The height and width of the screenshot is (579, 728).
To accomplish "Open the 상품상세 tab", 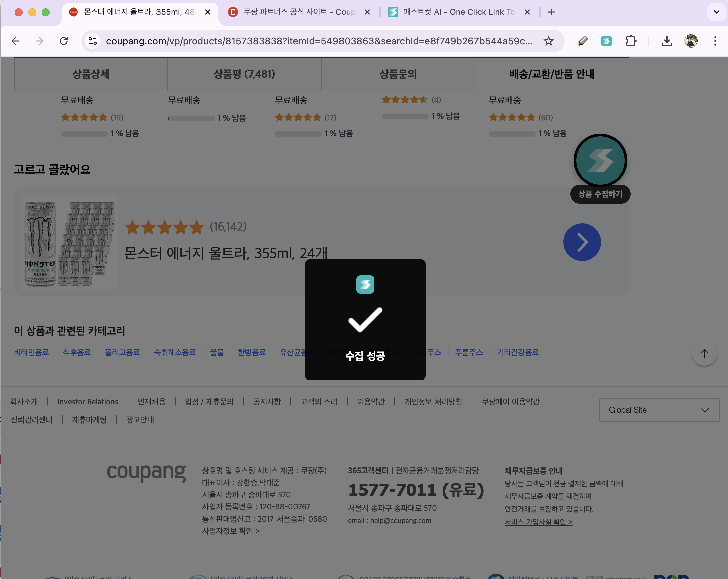I will click(91, 74).
